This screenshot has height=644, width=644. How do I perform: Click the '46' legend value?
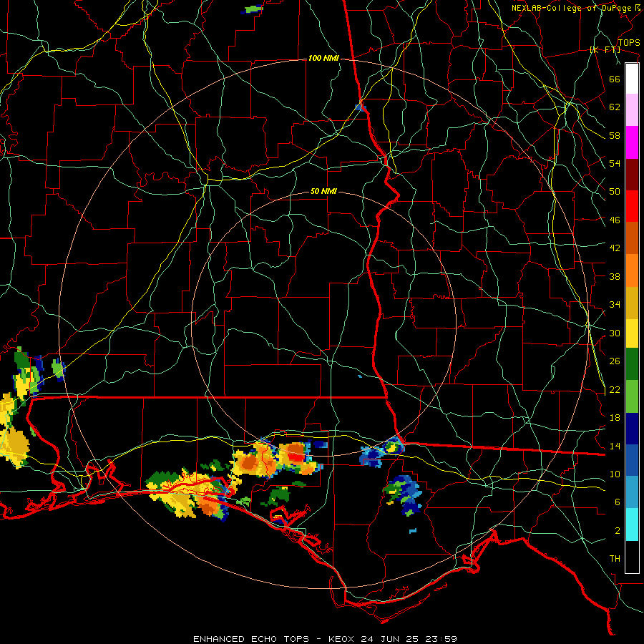[x=615, y=220]
